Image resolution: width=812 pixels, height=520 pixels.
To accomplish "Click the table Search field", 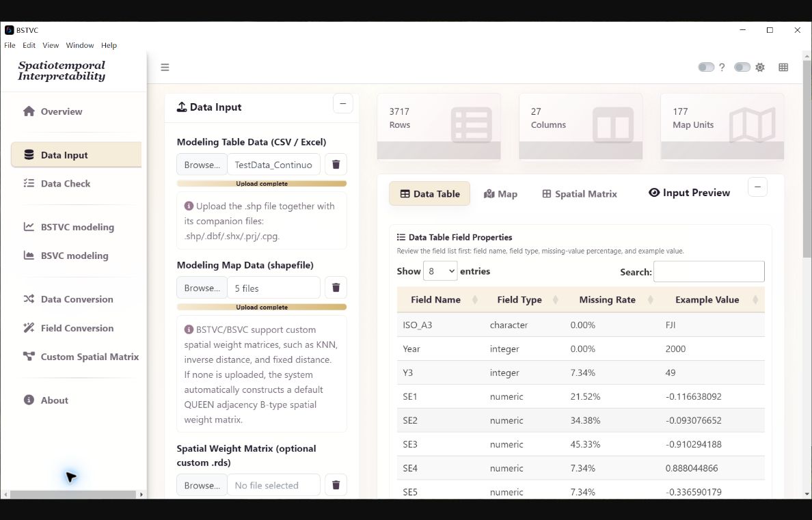I will pyautogui.click(x=708, y=271).
